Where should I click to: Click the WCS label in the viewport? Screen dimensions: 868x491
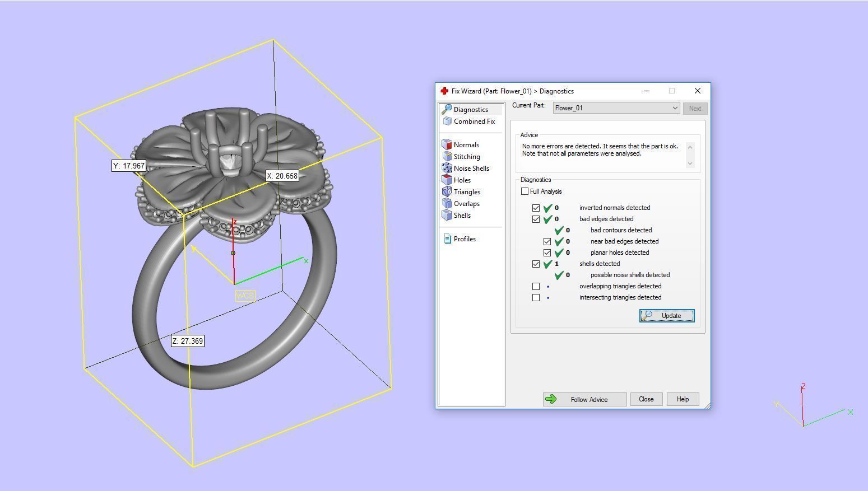245,296
